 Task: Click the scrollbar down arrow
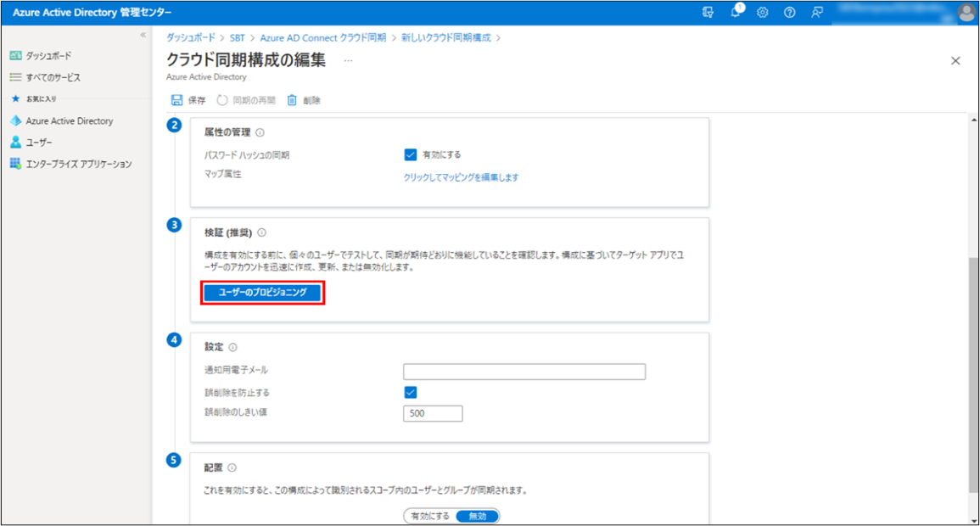coord(974,521)
